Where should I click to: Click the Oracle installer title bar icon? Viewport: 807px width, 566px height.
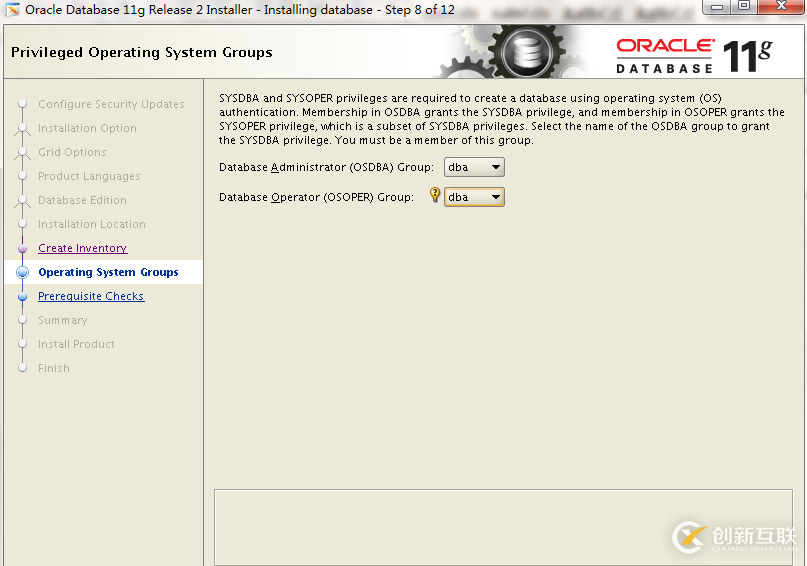coord(12,10)
